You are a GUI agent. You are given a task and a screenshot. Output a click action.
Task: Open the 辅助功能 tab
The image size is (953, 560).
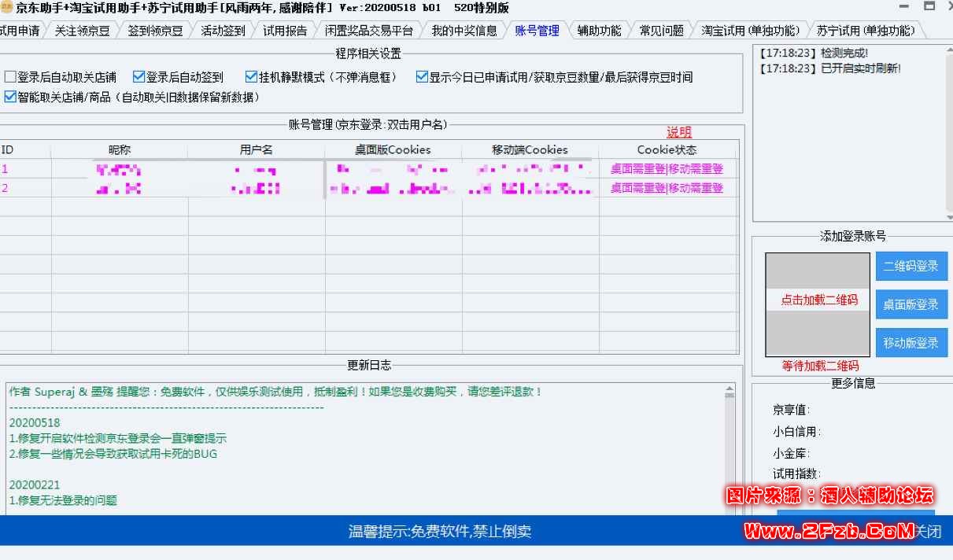coord(599,31)
